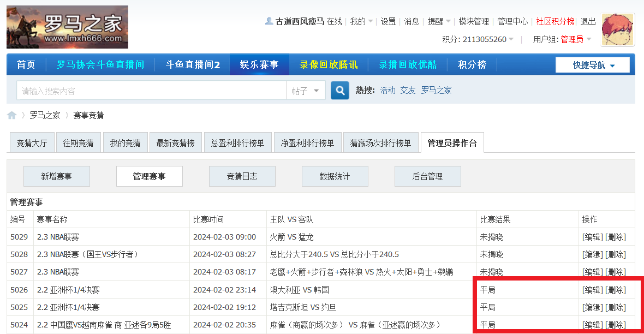
Task: Switch to the 竞猜大厅 tab
Action: click(32, 142)
